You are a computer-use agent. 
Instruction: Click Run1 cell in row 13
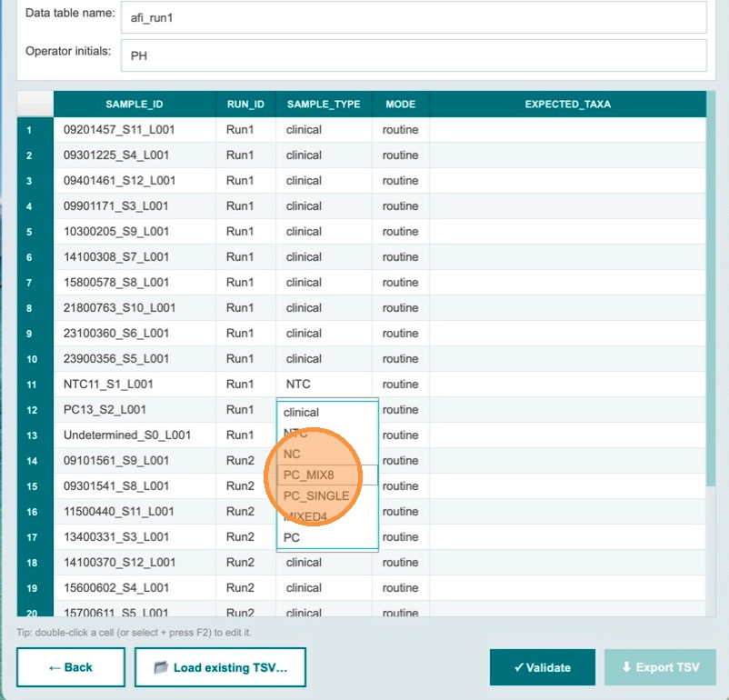(246, 435)
